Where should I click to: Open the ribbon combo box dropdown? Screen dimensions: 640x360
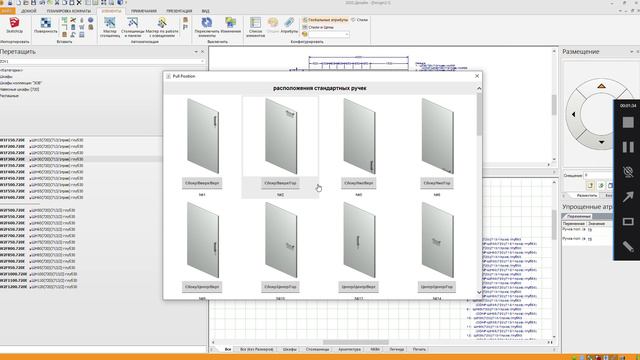point(347,35)
